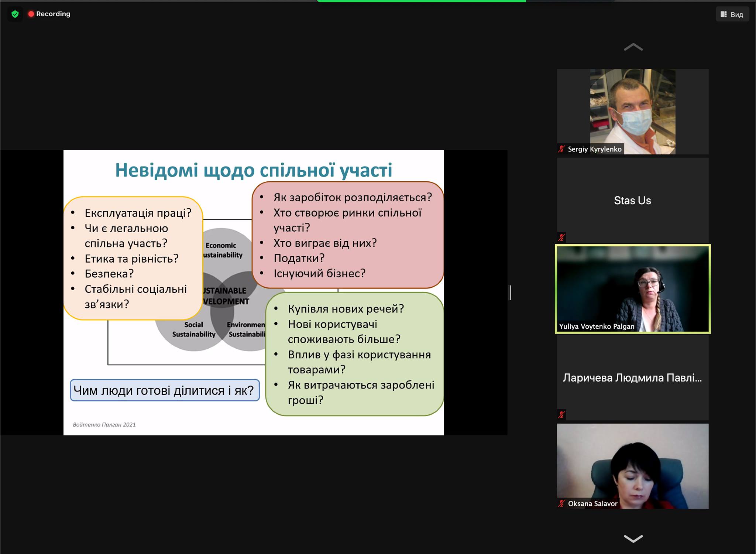Image resolution: width=756 pixels, height=554 pixels.
Task: Click Stas Us muted microphone icon
Action: tap(561, 237)
